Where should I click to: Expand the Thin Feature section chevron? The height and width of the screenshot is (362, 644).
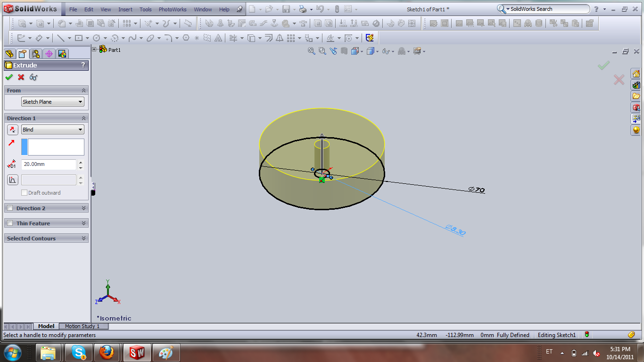[84, 223]
